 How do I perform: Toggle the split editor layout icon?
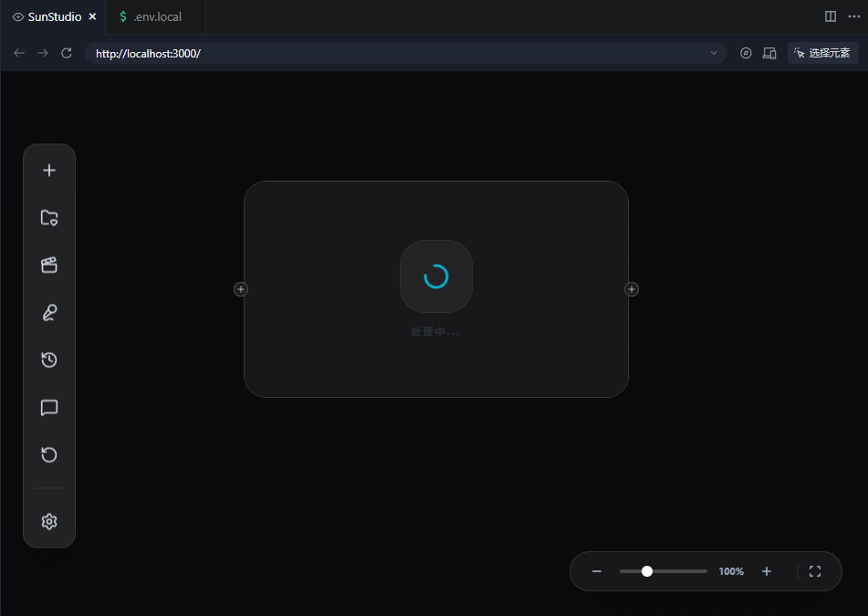pyautogui.click(x=831, y=16)
